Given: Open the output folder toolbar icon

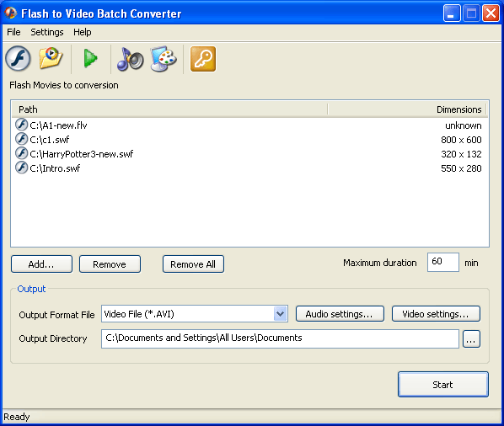Looking at the screenshot, I should click(51, 58).
